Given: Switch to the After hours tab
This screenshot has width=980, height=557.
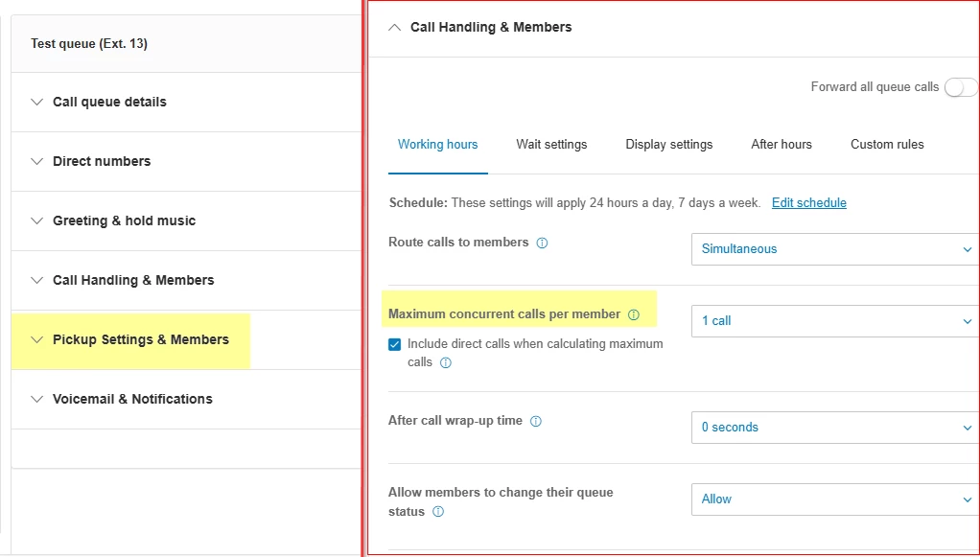Looking at the screenshot, I should click(x=782, y=145).
